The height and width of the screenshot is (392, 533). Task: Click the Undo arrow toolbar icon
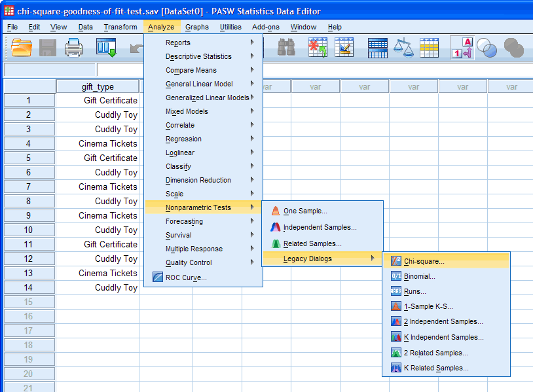[137, 48]
